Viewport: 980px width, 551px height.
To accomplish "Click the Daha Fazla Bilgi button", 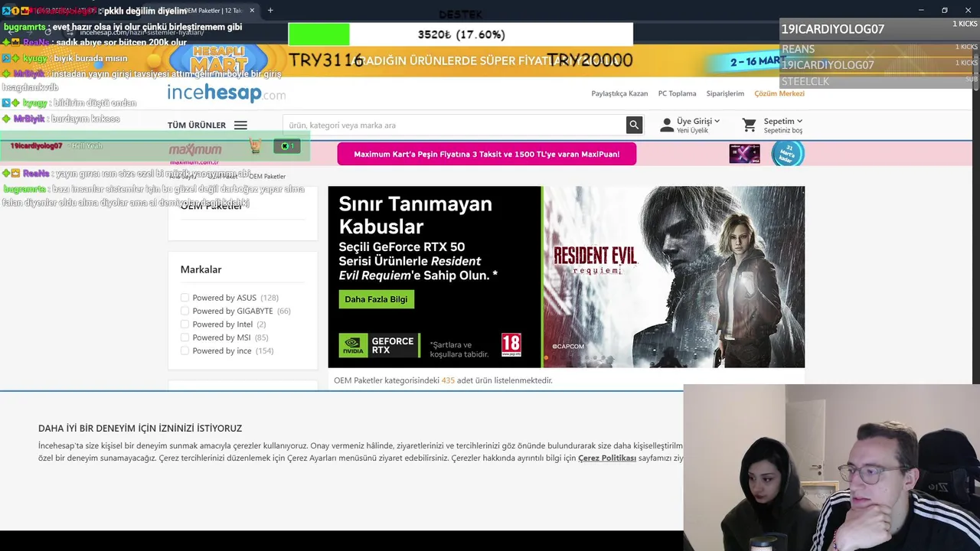I will [x=376, y=299].
